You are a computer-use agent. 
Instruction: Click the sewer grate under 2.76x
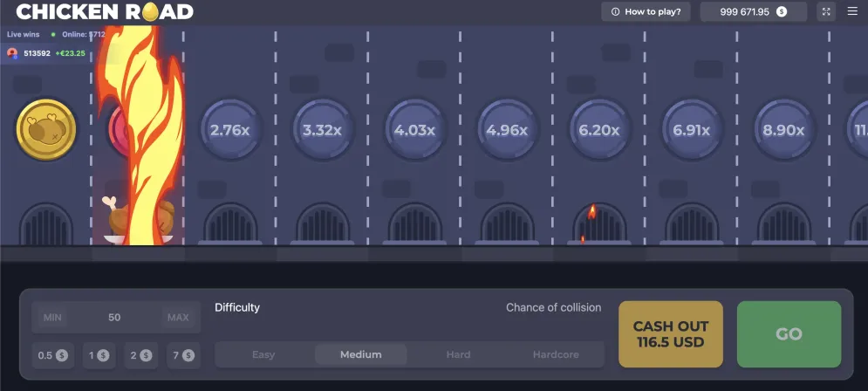[x=230, y=223]
